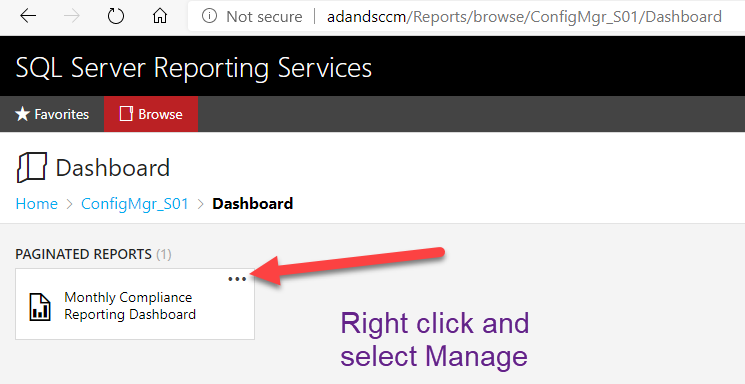Collapse the PAGINATED REPORTS section header

click(x=93, y=254)
